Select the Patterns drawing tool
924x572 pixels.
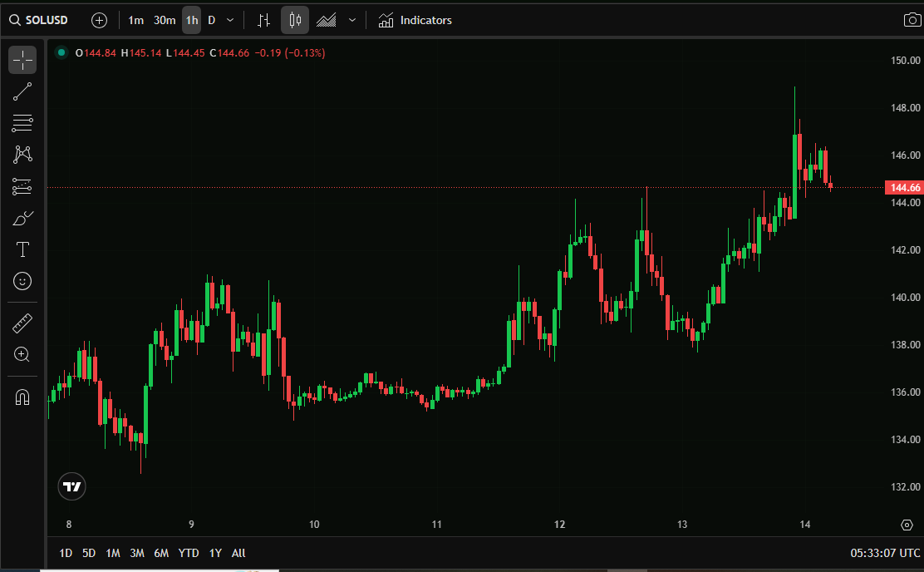pyautogui.click(x=22, y=155)
